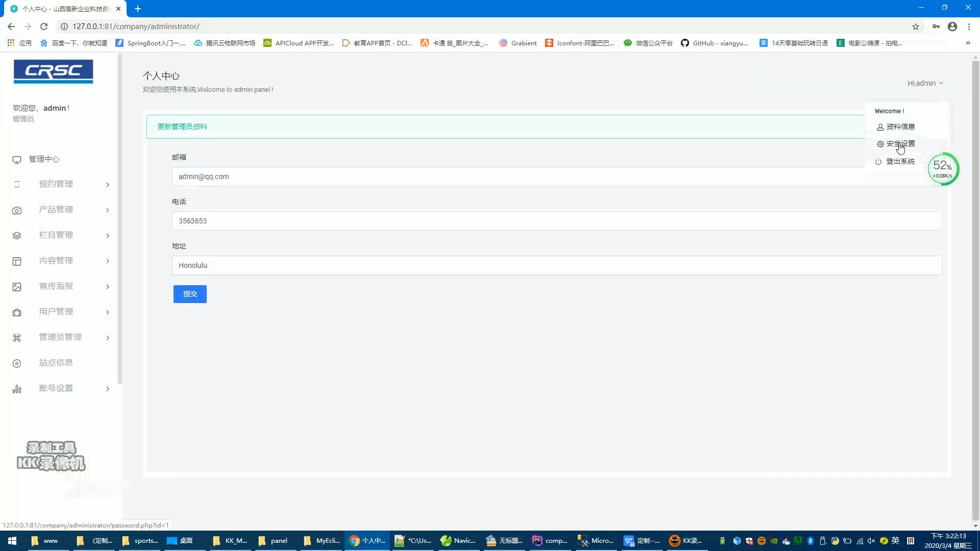Focus the 电话 phone input field

tap(557, 221)
